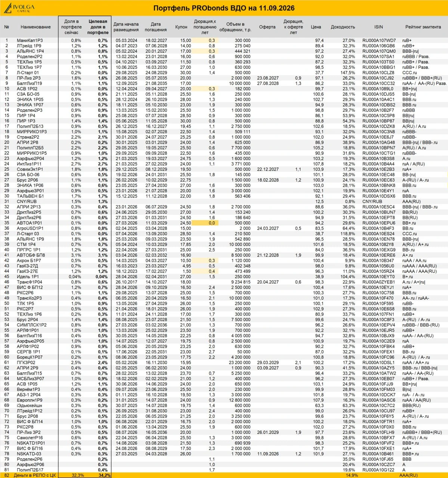Click ISIN 'RU000A10ERE6'
This screenshot has height=478, width=448.
tap(378, 255)
